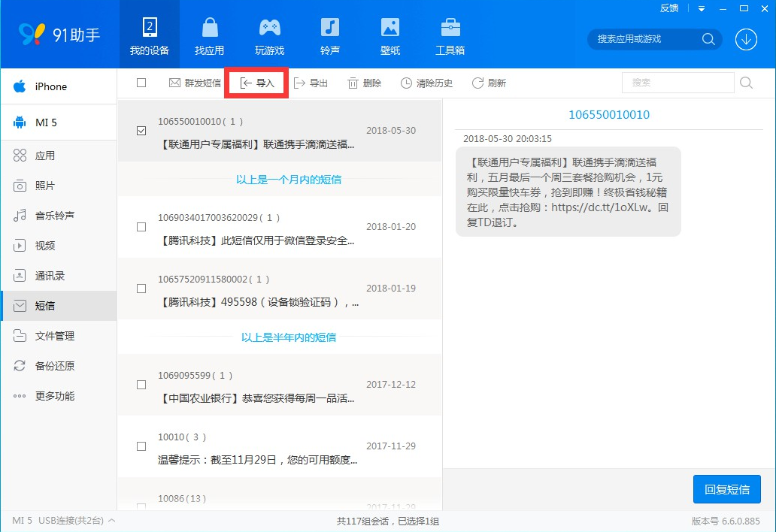Click 刷新 to refresh the message list
Image resolution: width=776 pixels, height=532 pixels.
[x=489, y=83]
